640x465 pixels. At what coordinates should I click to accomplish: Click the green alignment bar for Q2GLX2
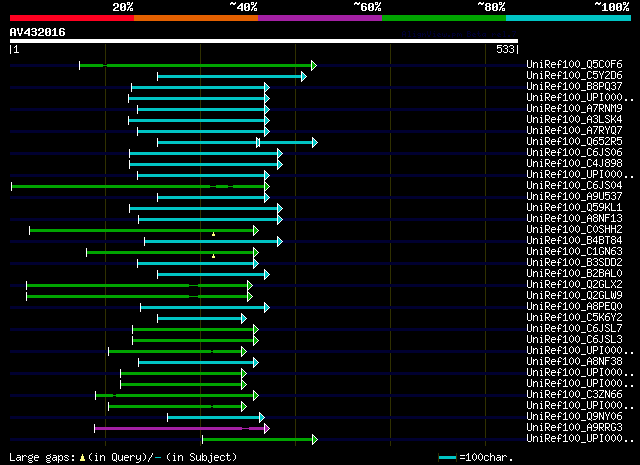tap(140, 286)
